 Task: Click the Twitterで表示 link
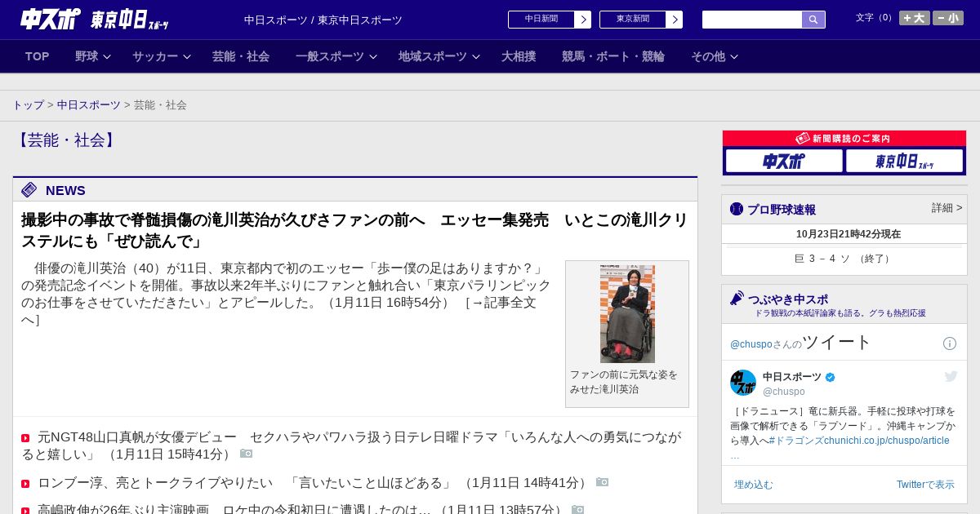(x=925, y=485)
